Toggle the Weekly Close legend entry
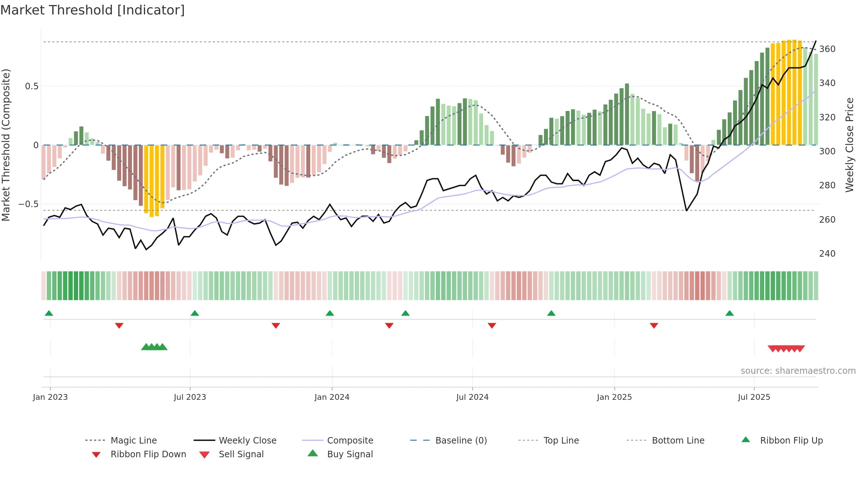This screenshot has height=488, width=868. (235, 440)
